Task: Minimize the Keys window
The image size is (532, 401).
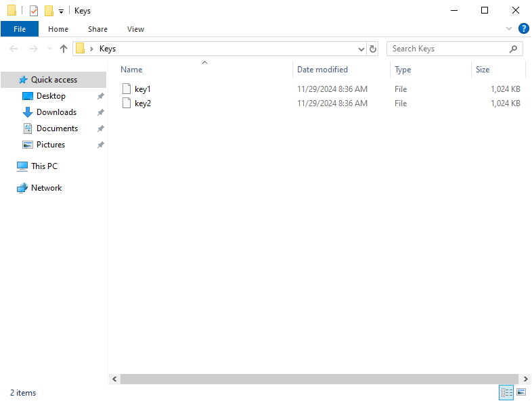Action: 454,11
